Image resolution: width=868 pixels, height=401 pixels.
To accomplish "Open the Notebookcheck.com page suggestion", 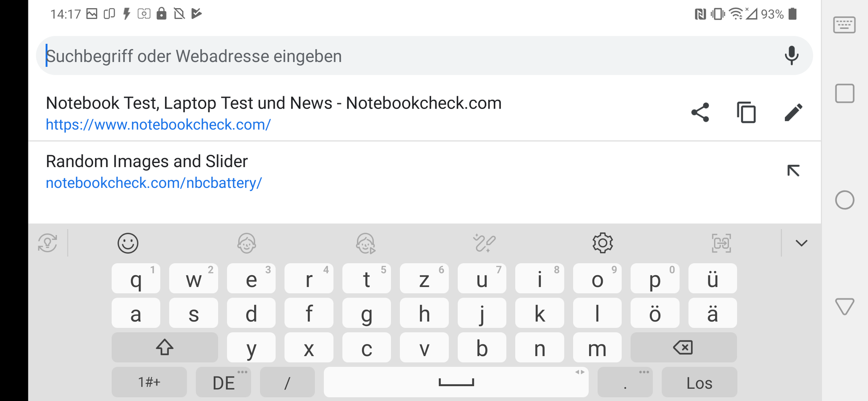I will (316, 113).
